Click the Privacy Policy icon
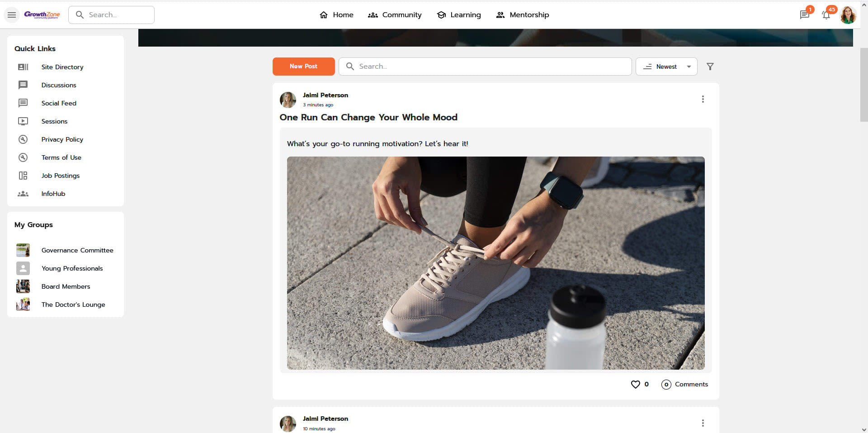 23,139
